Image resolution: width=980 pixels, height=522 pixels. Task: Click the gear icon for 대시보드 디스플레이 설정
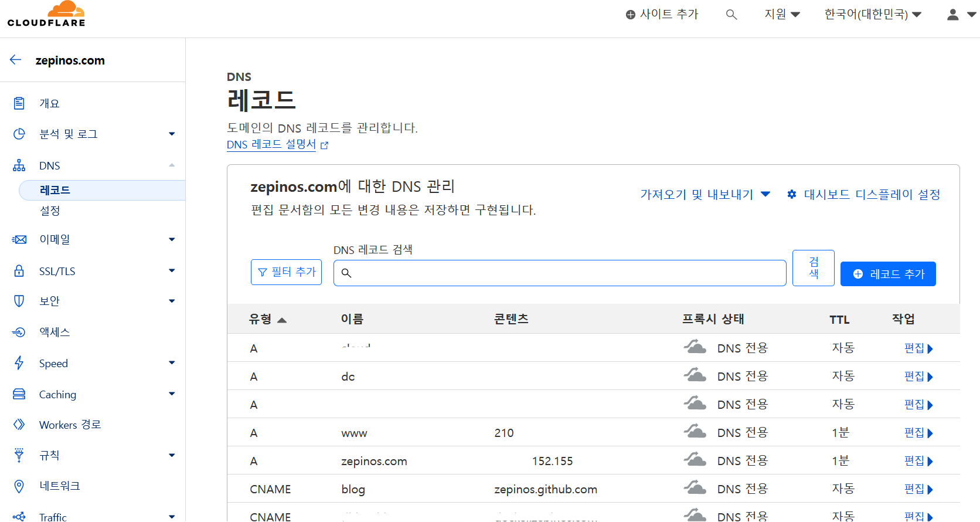point(792,194)
